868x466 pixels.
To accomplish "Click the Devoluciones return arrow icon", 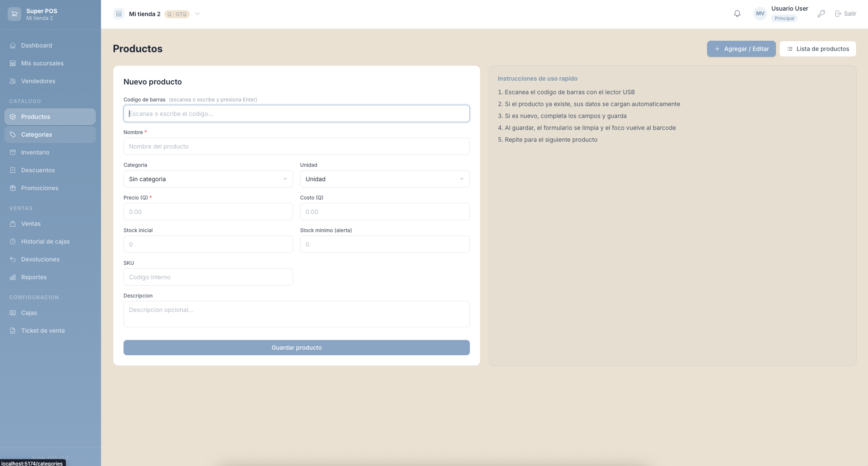I will point(13,259).
